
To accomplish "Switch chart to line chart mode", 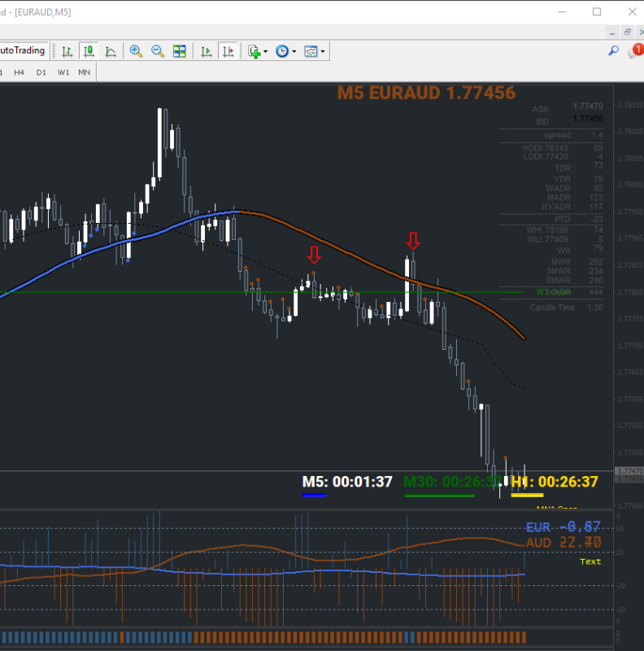I will (111, 51).
